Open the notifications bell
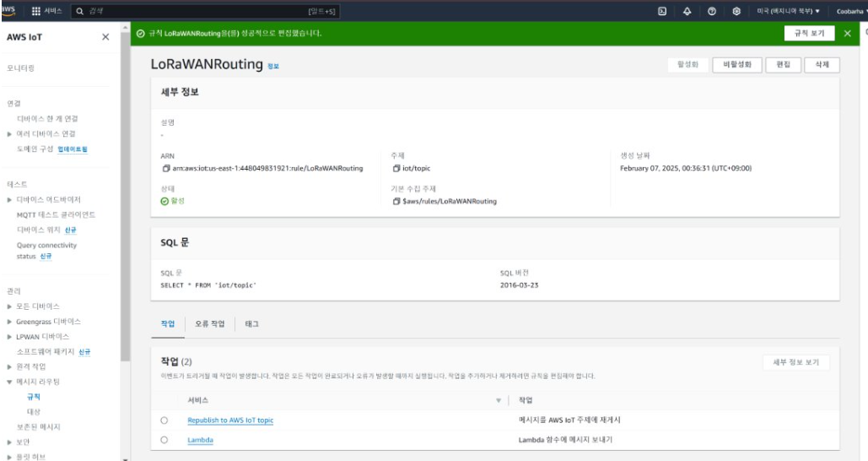 (x=687, y=11)
